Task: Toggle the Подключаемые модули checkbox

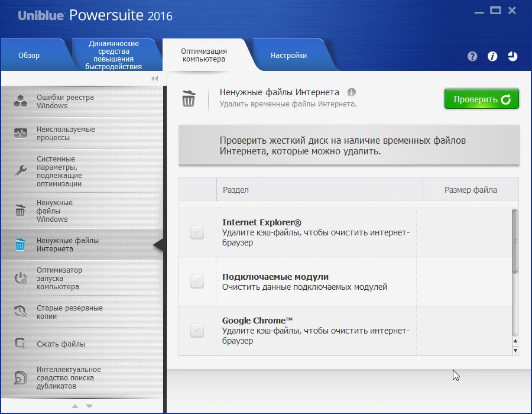Action: click(197, 282)
